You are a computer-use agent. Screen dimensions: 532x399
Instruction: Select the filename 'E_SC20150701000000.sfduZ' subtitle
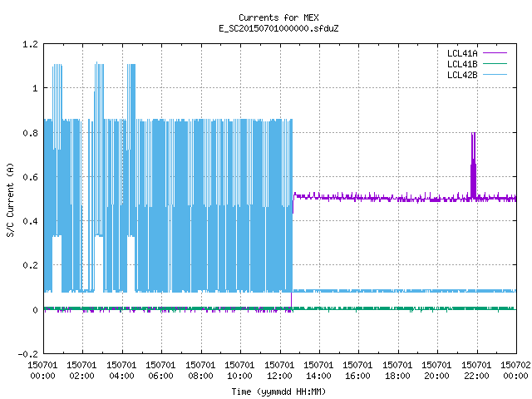[x=278, y=28]
